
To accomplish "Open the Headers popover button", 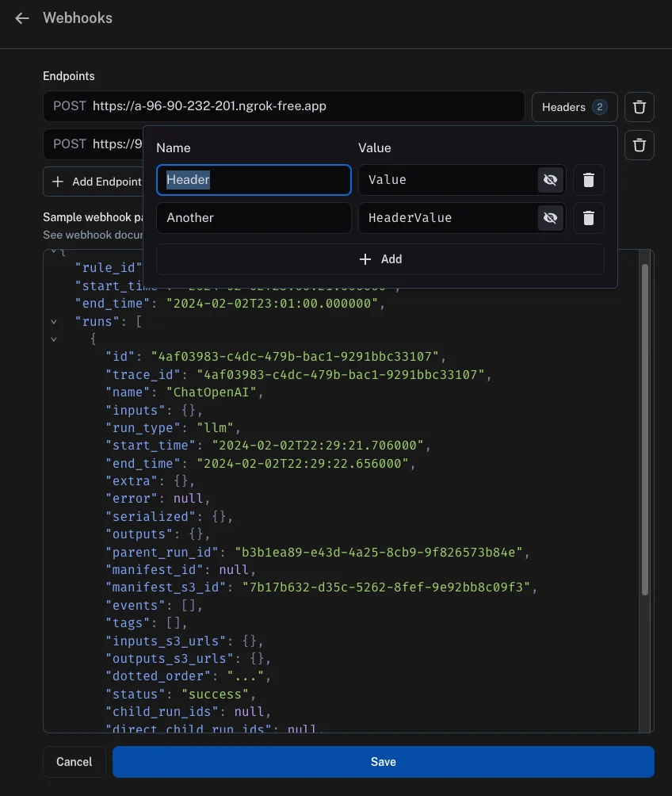I will pyautogui.click(x=574, y=107).
